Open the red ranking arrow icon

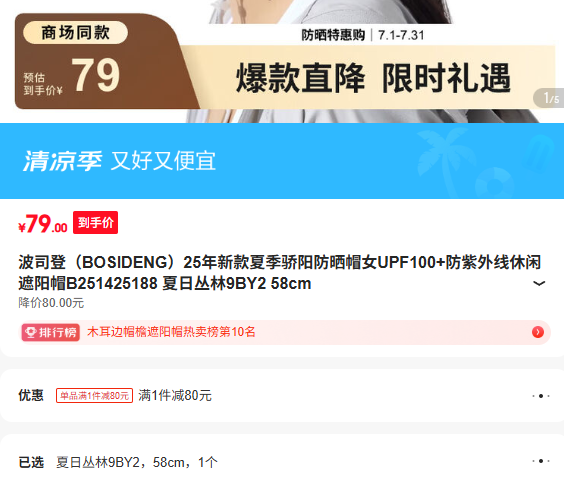[538, 332]
